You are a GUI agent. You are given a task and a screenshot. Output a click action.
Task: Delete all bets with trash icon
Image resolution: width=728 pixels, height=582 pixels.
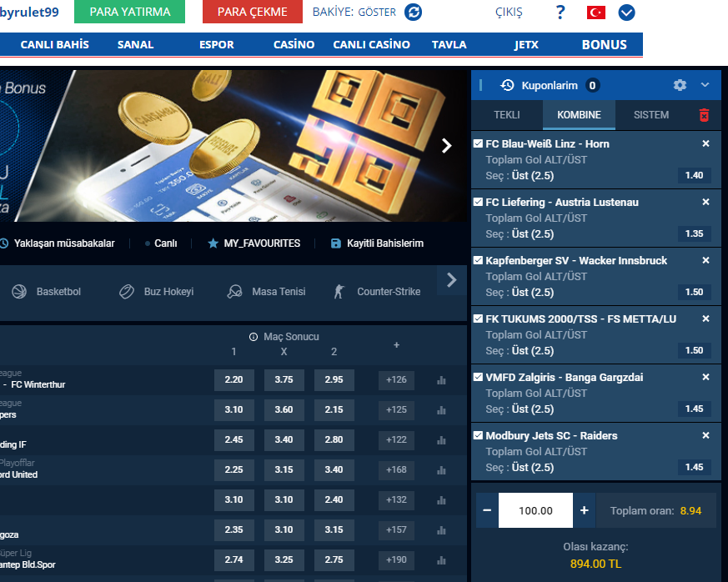click(705, 115)
